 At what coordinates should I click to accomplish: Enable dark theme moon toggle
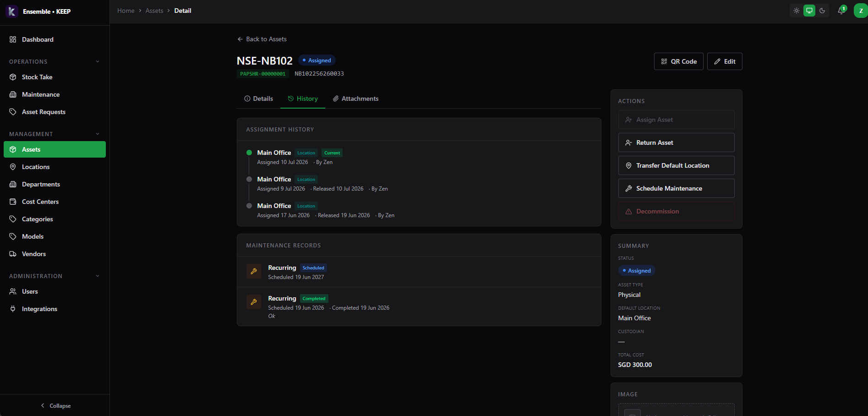822,11
